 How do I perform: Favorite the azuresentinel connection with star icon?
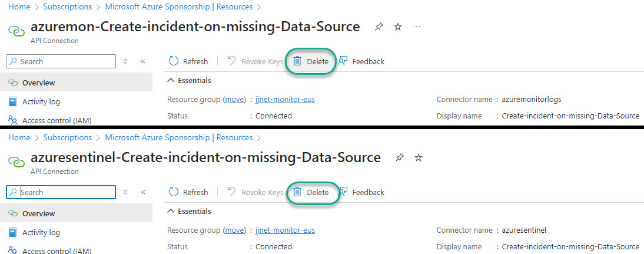tap(419, 158)
